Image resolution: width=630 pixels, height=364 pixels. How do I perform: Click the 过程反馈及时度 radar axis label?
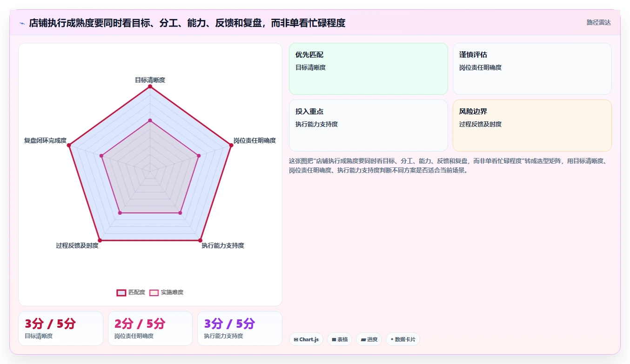77,245
